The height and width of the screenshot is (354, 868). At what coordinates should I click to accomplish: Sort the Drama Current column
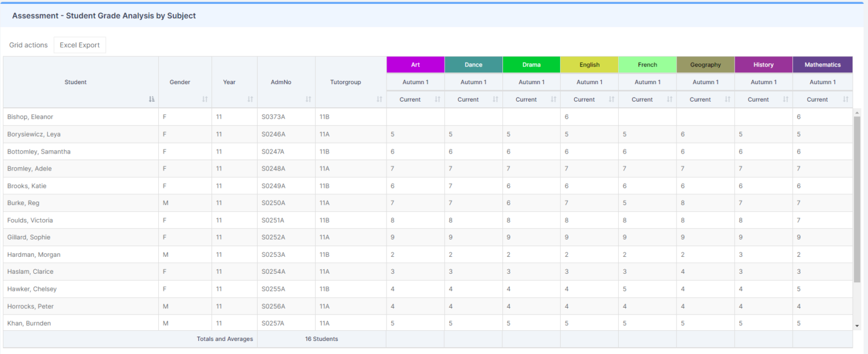click(x=553, y=99)
